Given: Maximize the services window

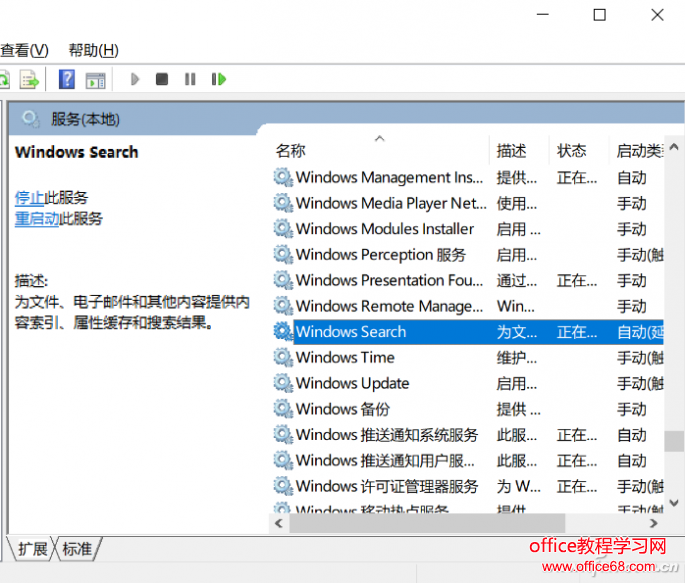Looking at the screenshot, I should pyautogui.click(x=599, y=15).
